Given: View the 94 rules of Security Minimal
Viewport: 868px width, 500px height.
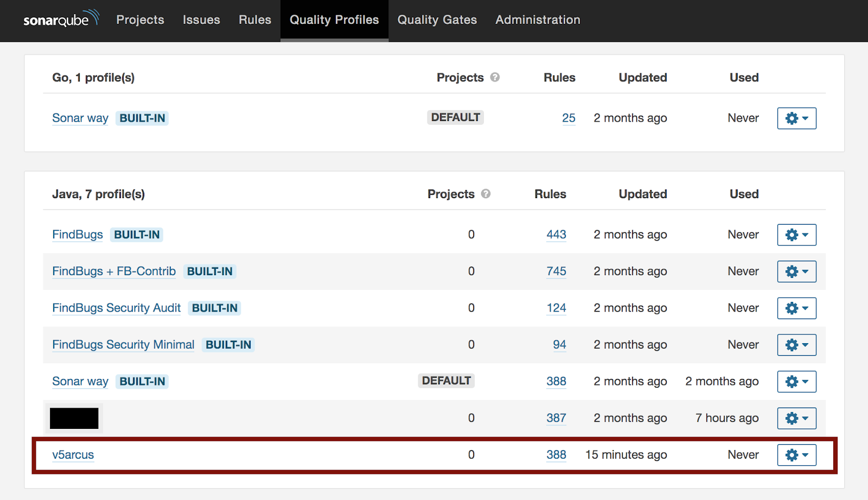Looking at the screenshot, I should coord(559,344).
